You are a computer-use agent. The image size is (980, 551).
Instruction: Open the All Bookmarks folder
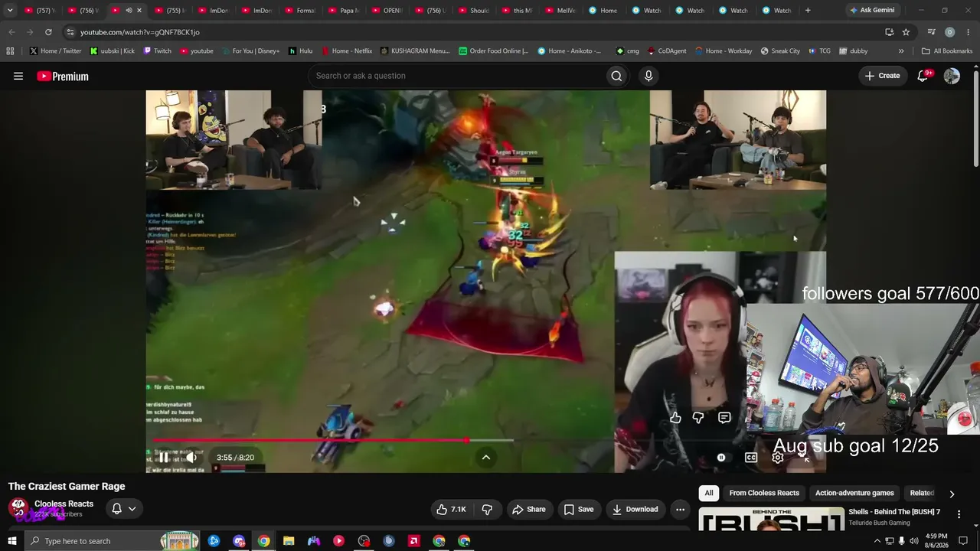point(947,51)
